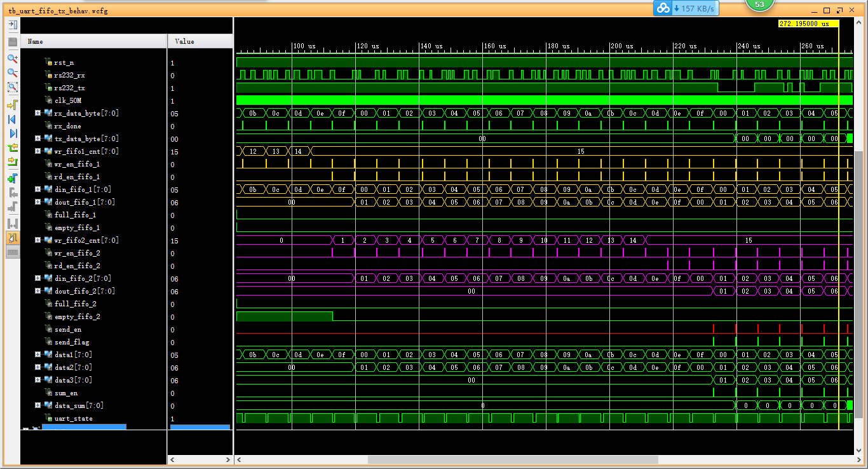Select the rs232_tx signal
868x469 pixels.
[69, 88]
